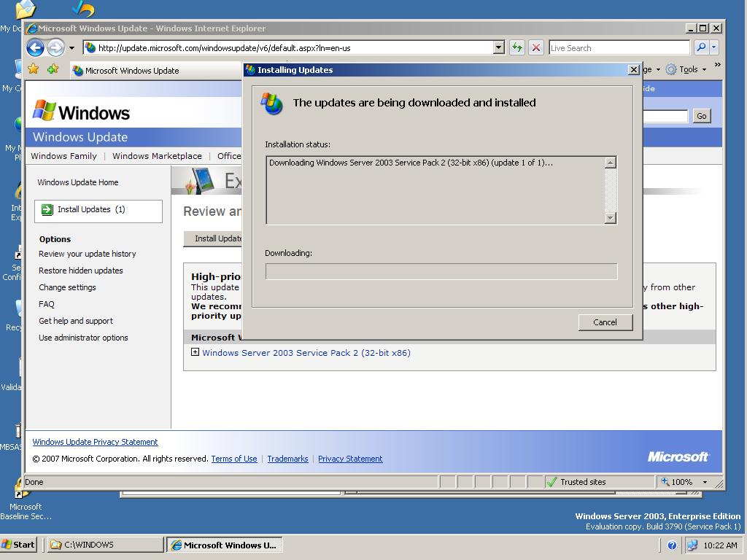The width and height of the screenshot is (747, 560).
Task: Open Review your update history
Action: click(88, 254)
